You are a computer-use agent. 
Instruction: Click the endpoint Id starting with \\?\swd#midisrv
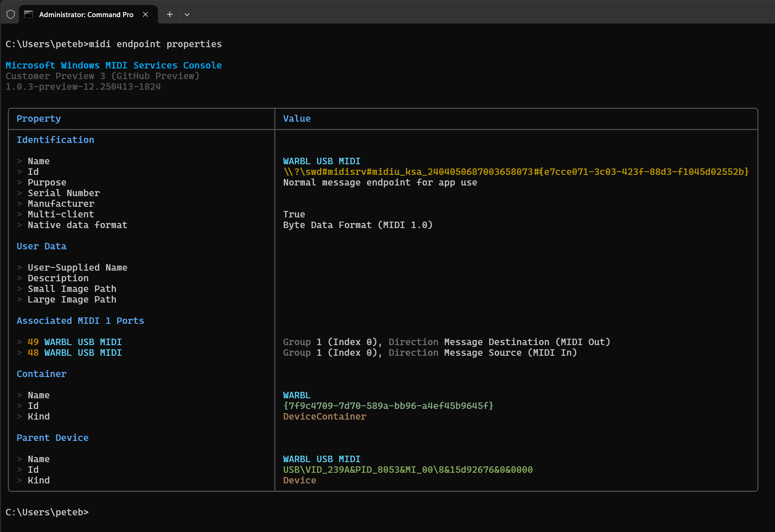pyautogui.click(x=515, y=172)
